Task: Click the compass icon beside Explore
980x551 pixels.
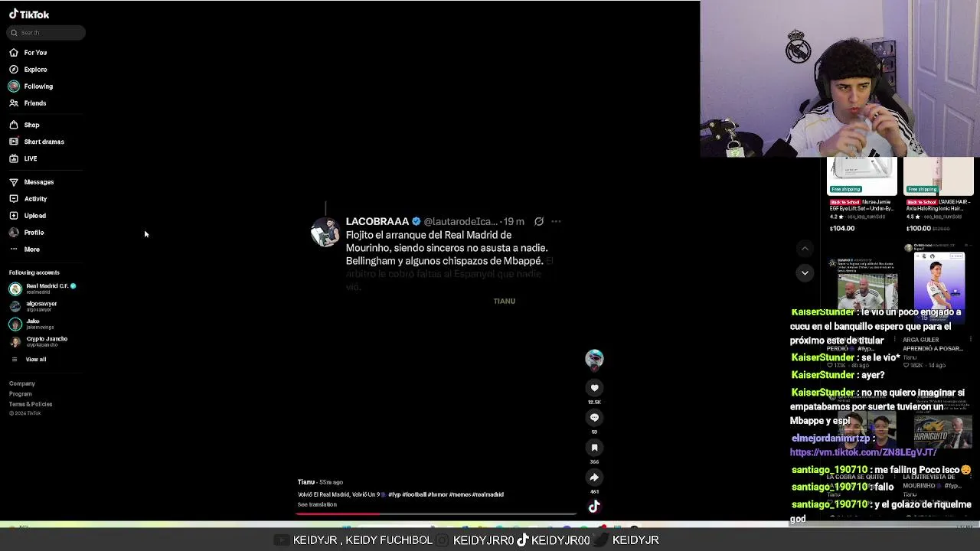Action: (x=14, y=70)
